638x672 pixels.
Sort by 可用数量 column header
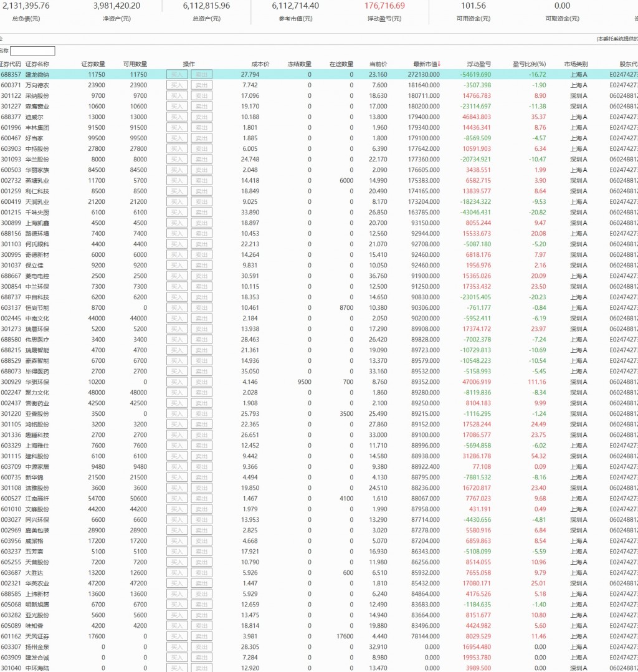click(135, 64)
